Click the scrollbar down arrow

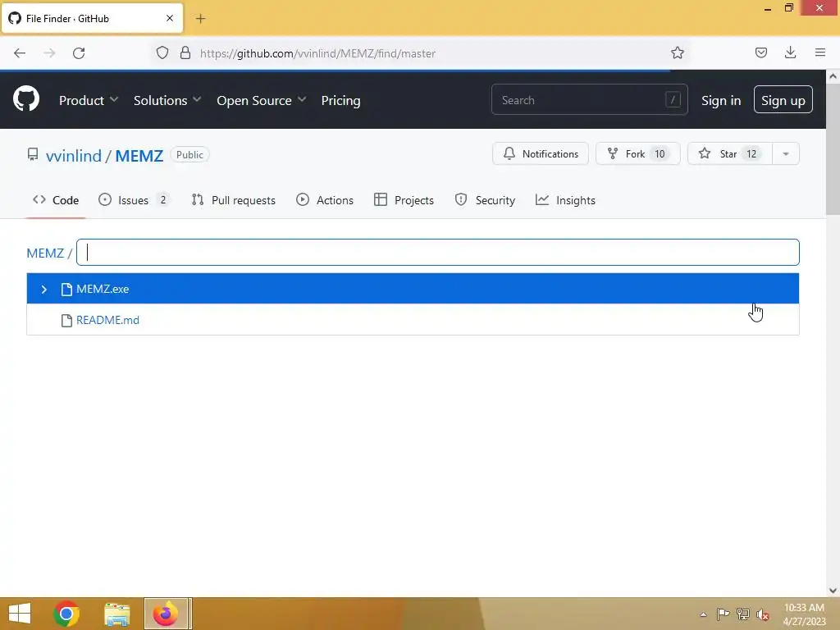pos(833,591)
